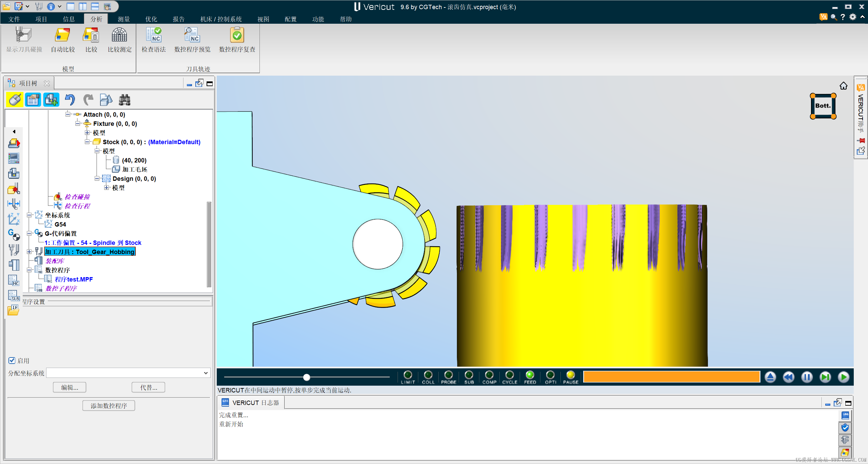Open 数控程序预览
Image resolution: width=868 pixels, height=464 pixels.
coord(192,40)
